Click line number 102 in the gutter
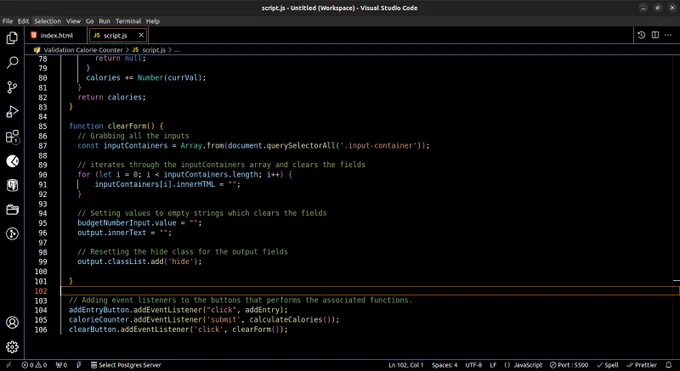Screen dimensions: 680x371 pos(41,291)
